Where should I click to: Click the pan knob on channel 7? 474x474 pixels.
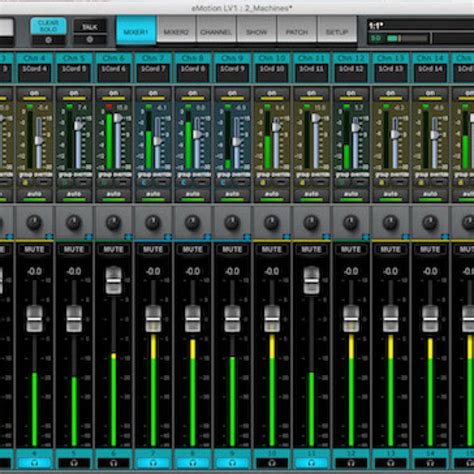(x=153, y=223)
